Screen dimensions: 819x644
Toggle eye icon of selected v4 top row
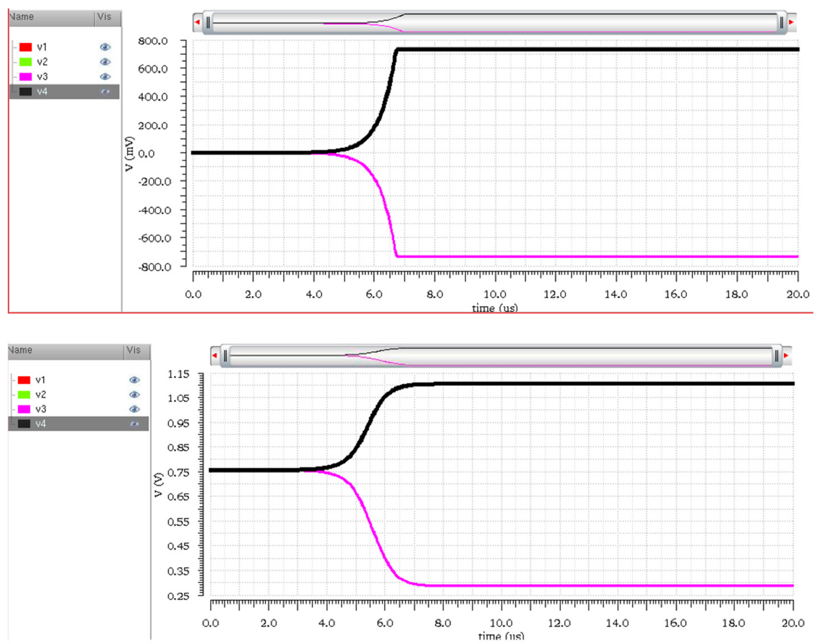click(105, 92)
